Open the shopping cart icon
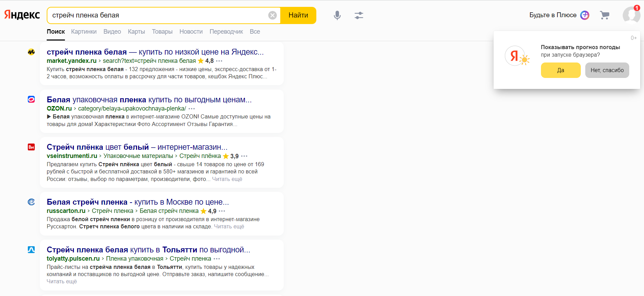 pos(605,15)
